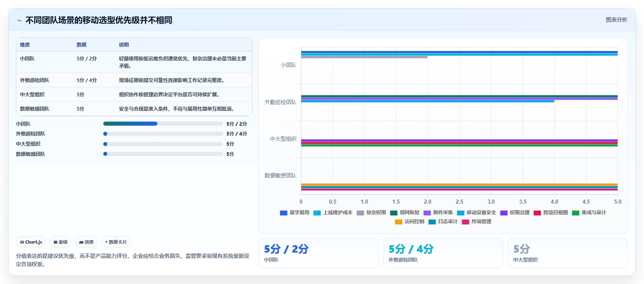The width and height of the screenshot is (644, 284).
Task: Click the description starting 安全与合规是准入条件
Action: 177,109
